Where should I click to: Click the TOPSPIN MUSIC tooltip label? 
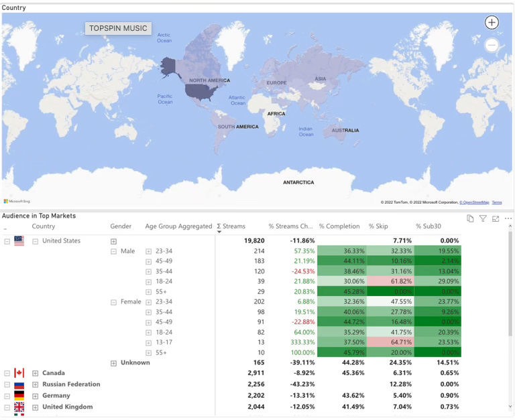(x=118, y=28)
